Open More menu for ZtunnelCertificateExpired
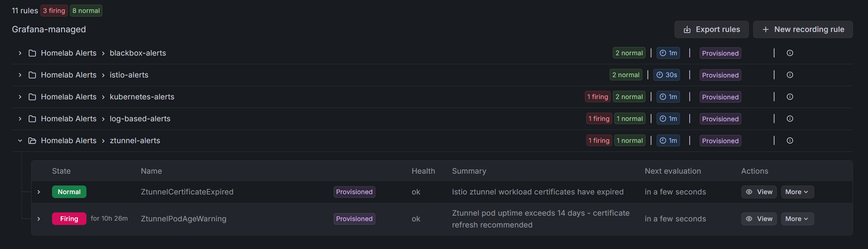The height and width of the screenshot is (249, 868). click(797, 192)
